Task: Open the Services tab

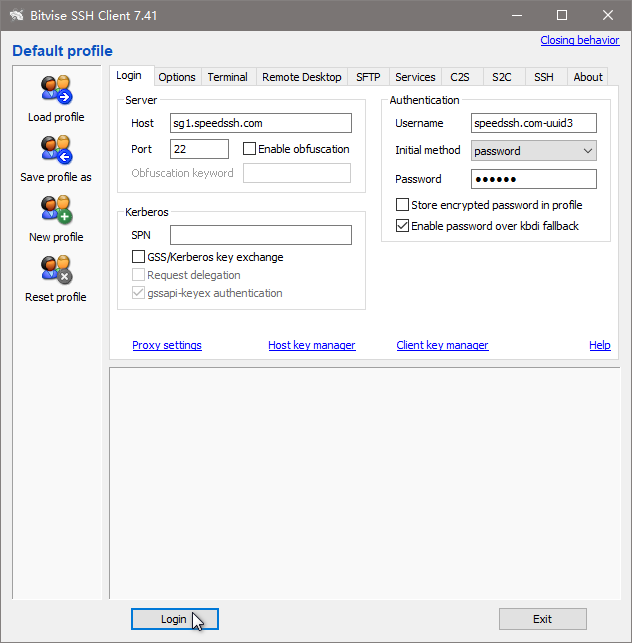Action: click(x=415, y=77)
